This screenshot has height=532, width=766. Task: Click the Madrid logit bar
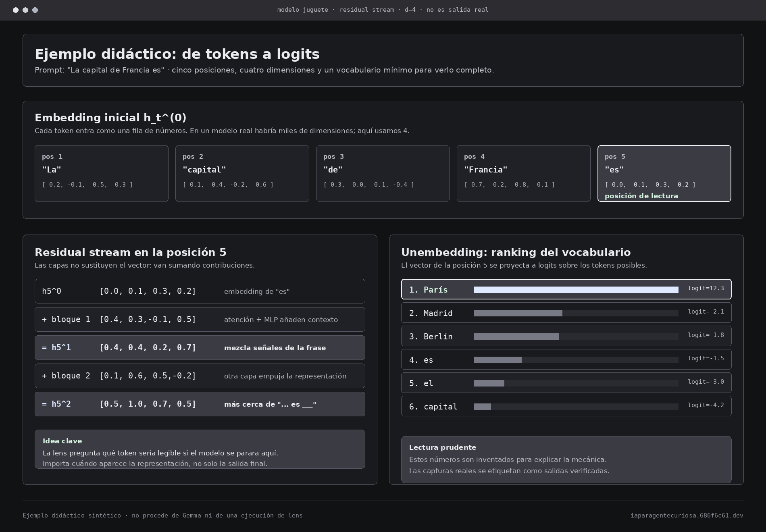point(518,313)
